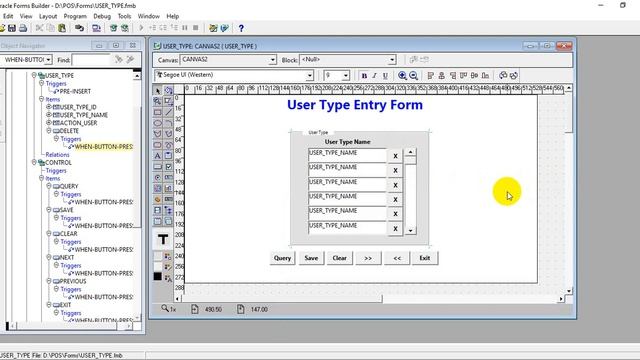
Task: Select the Line drawing tool
Action: pyautogui.click(x=168, y=112)
